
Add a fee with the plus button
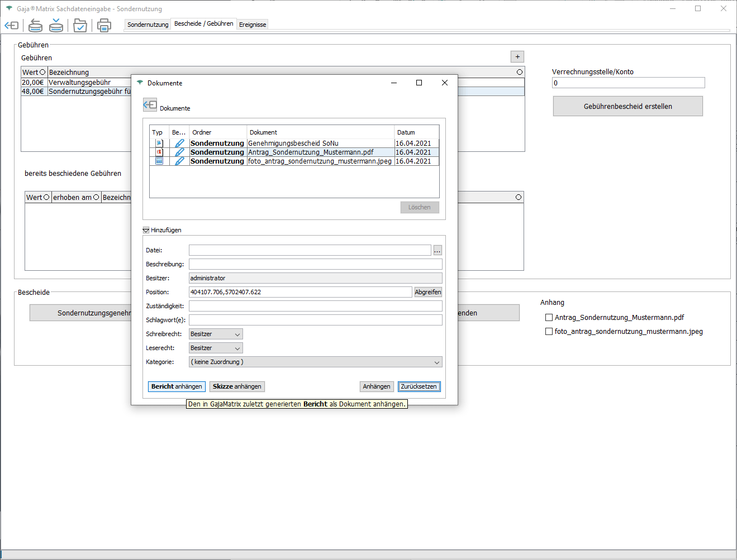pyautogui.click(x=517, y=57)
